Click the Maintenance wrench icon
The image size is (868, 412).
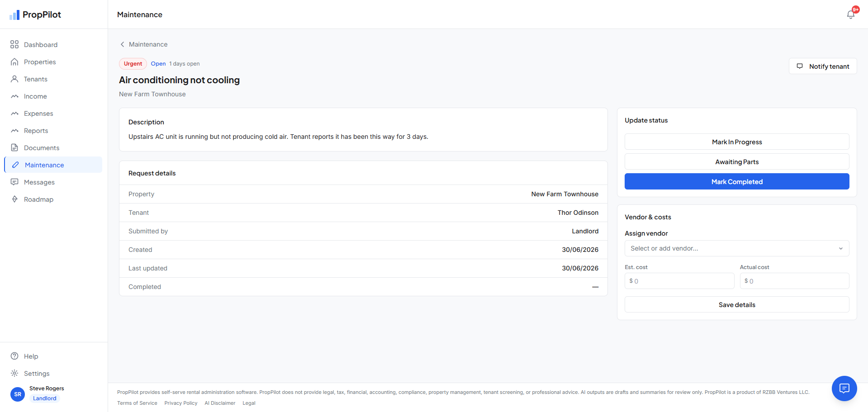point(15,165)
